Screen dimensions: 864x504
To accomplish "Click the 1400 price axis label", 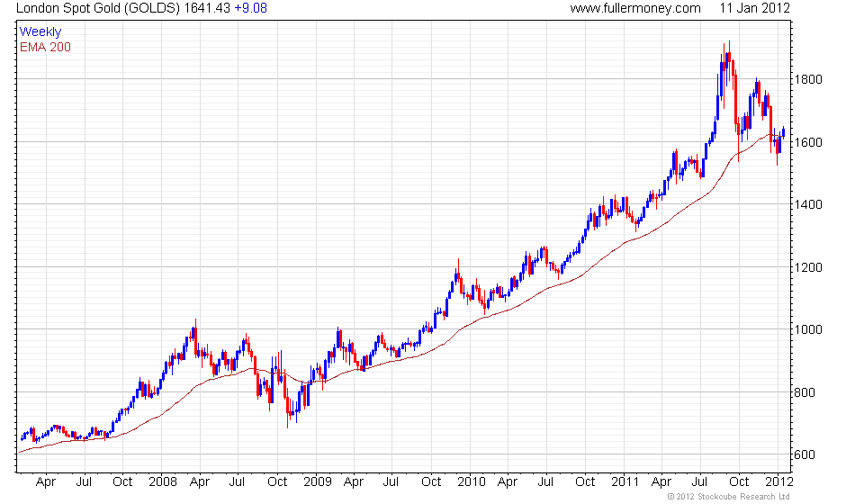I will click(x=808, y=204).
